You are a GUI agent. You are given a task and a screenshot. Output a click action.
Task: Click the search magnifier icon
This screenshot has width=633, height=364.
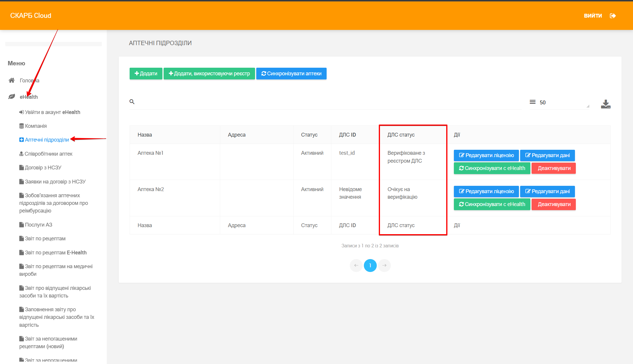pyautogui.click(x=132, y=102)
